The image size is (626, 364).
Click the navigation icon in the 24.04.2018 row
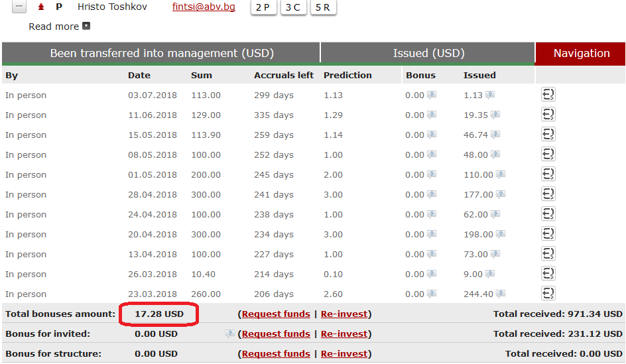click(548, 214)
